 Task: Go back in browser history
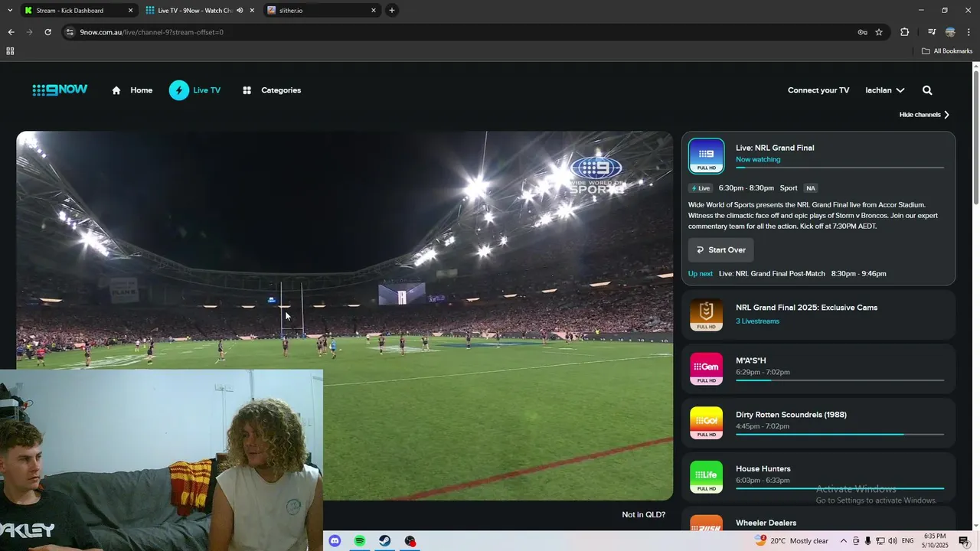click(11, 32)
